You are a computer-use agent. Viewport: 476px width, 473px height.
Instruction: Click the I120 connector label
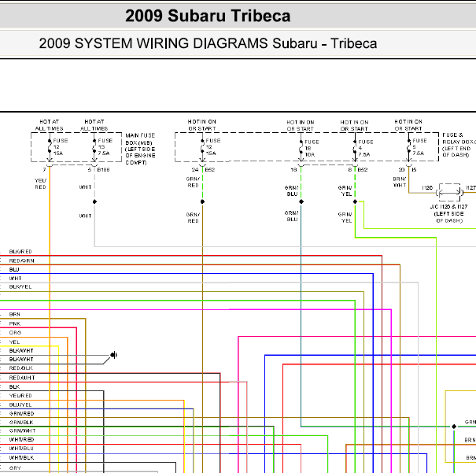click(427, 187)
